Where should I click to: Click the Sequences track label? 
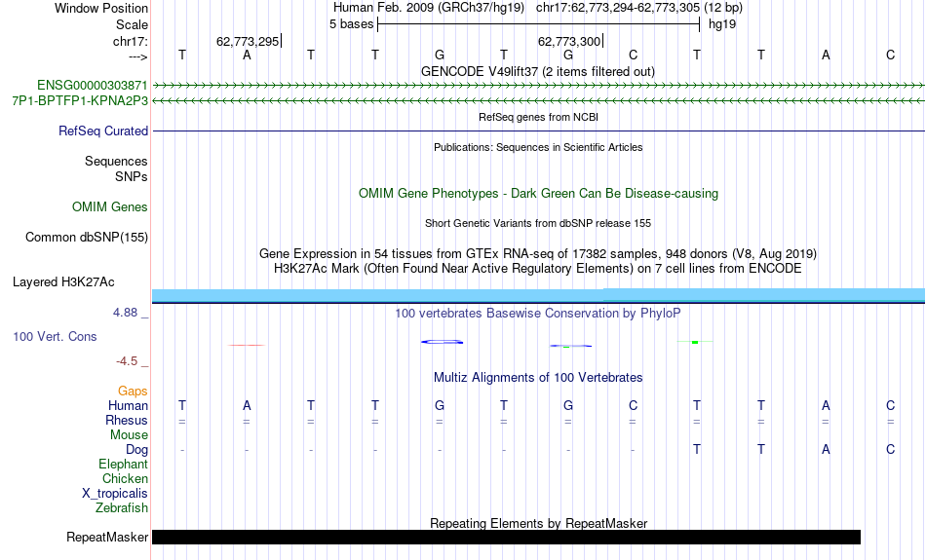pyautogui.click(x=116, y=161)
